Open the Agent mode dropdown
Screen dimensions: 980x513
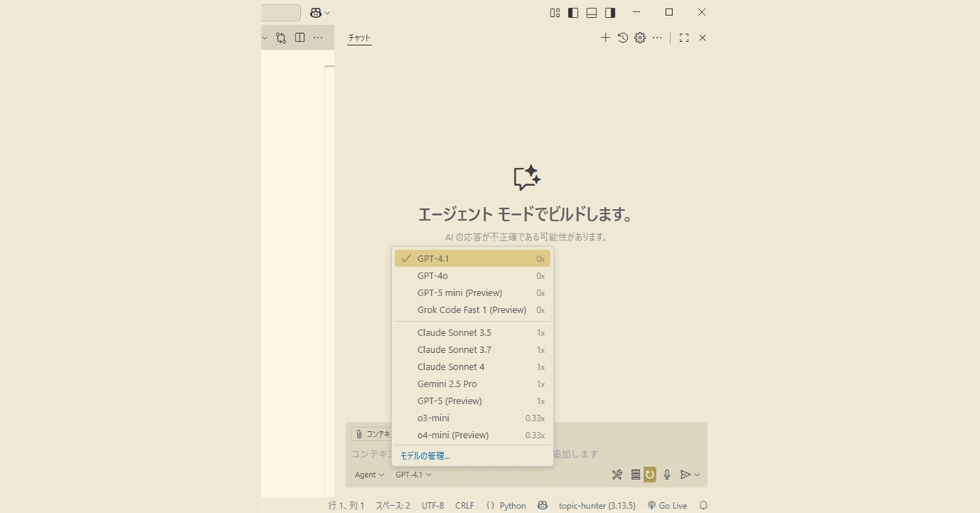368,475
